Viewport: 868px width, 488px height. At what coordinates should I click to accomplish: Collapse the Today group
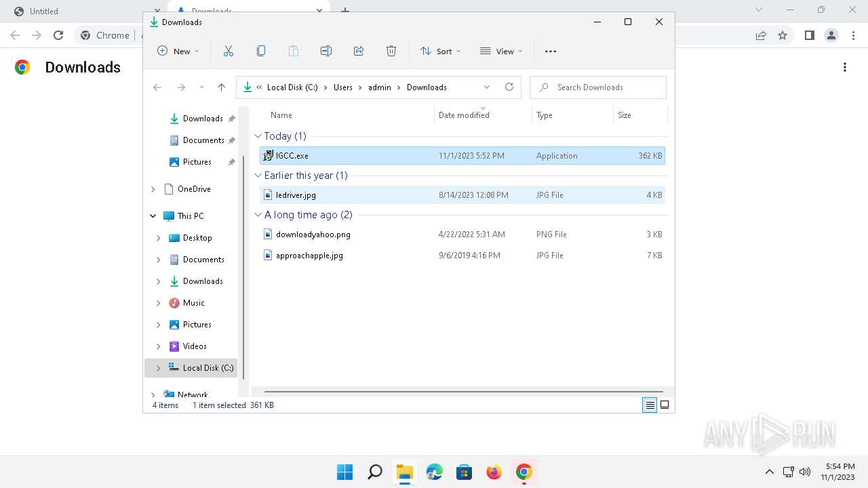[258, 136]
